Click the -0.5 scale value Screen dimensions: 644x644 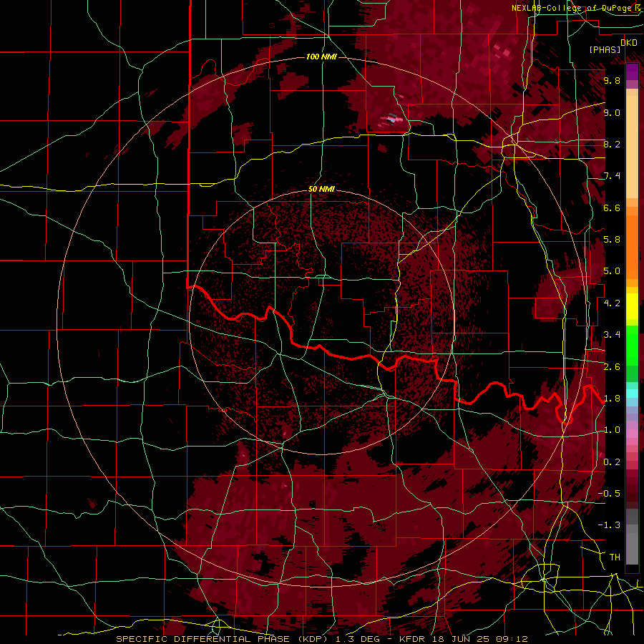(609, 494)
